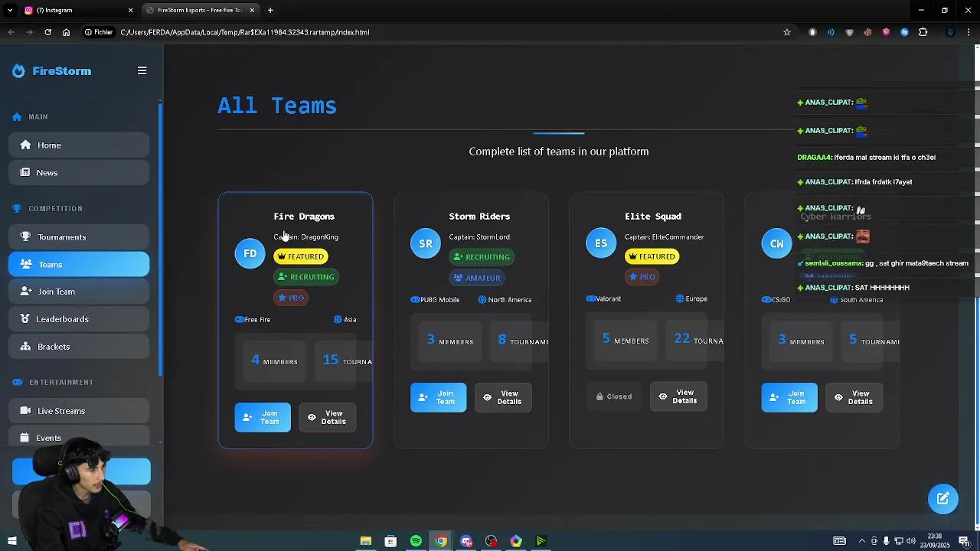Click the FireStorm flame logo
This screenshot has height=551, width=980.
(18, 70)
